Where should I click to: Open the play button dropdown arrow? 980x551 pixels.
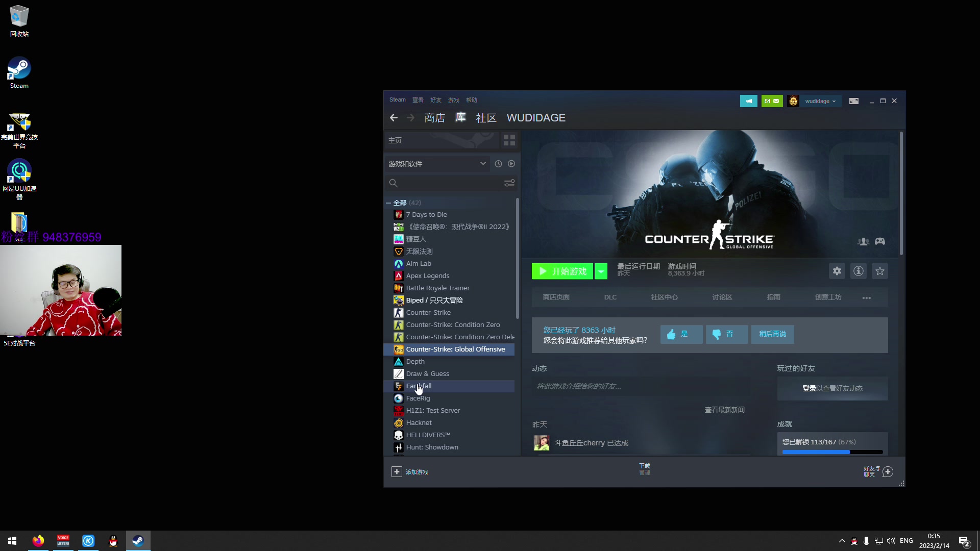coord(601,271)
